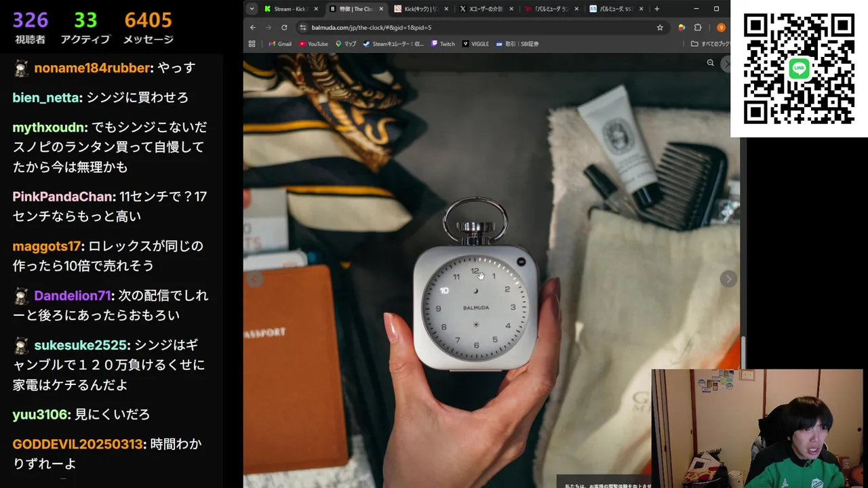Open the Chrome profile avatar
The image size is (868, 488).
(721, 27)
